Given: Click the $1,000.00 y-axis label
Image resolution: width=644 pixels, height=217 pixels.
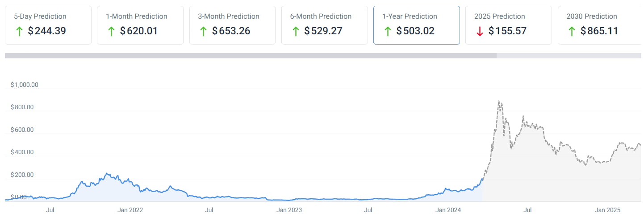Looking at the screenshot, I should (24, 85).
